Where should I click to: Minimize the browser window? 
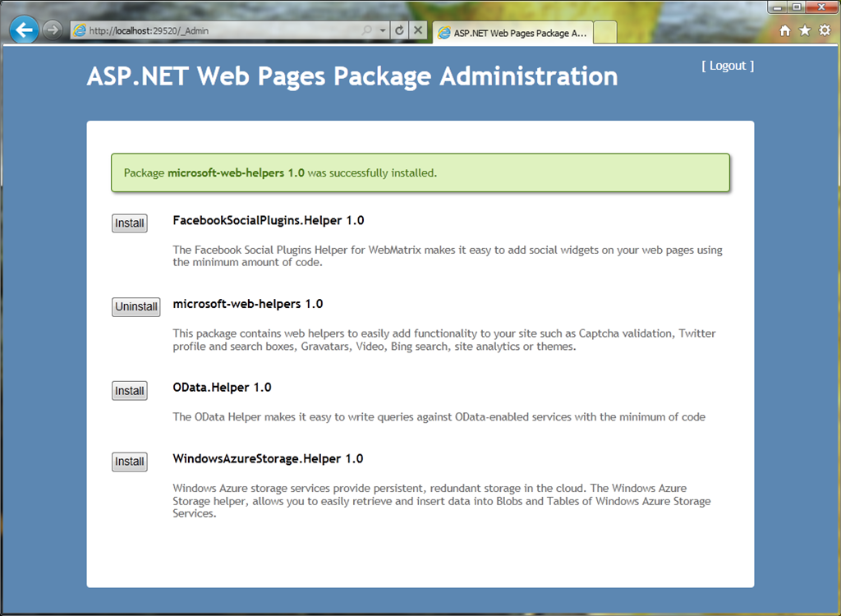coord(778,7)
